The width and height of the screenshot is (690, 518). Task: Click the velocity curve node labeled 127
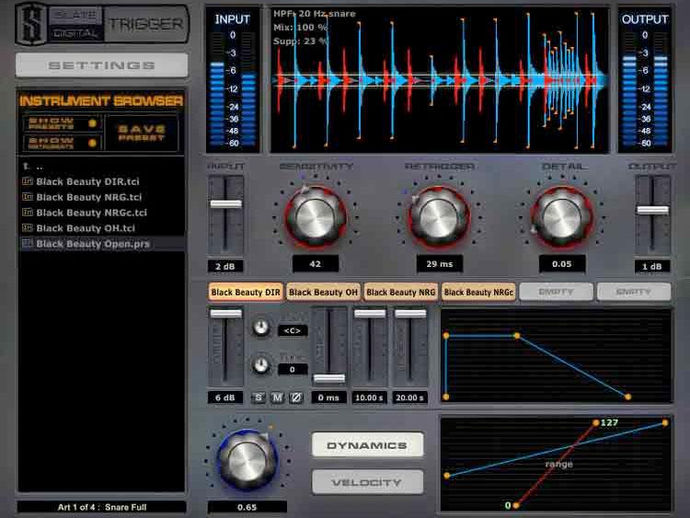coord(596,423)
